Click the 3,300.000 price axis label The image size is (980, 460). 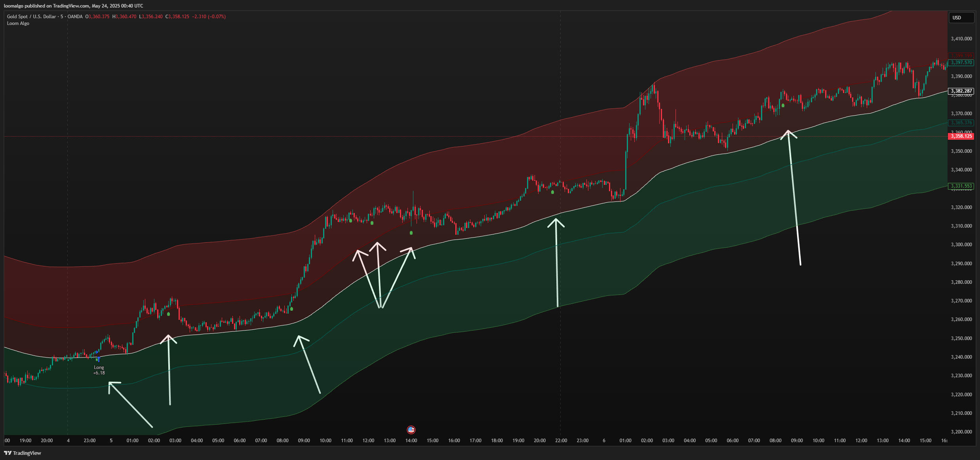pos(961,245)
